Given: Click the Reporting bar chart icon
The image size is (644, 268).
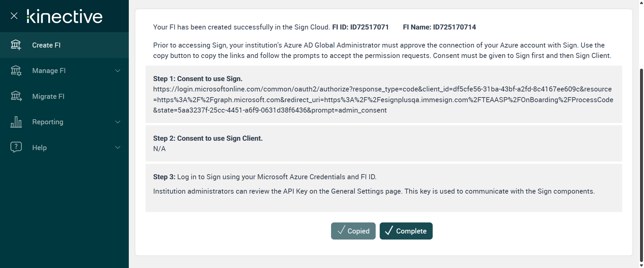Looking at the screenshot, I should point(16,122).
